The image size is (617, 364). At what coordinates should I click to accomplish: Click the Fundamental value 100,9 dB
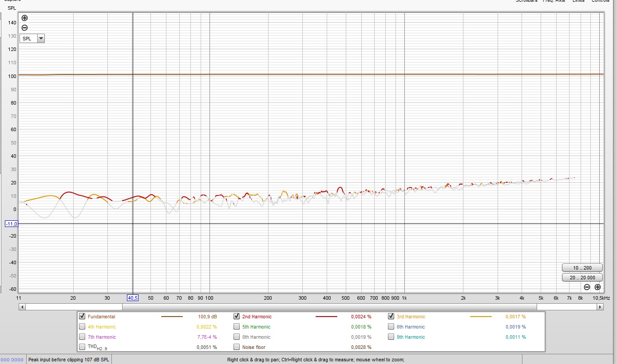click(207, 317)
